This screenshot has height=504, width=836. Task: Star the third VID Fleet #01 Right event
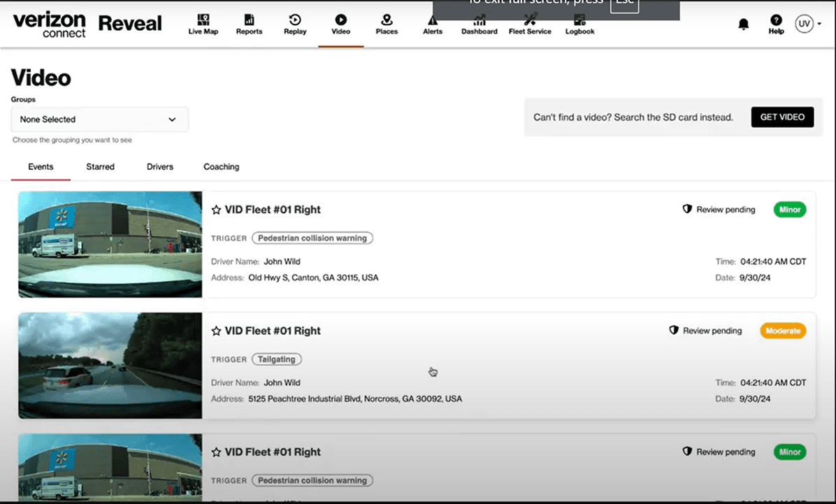216,452
